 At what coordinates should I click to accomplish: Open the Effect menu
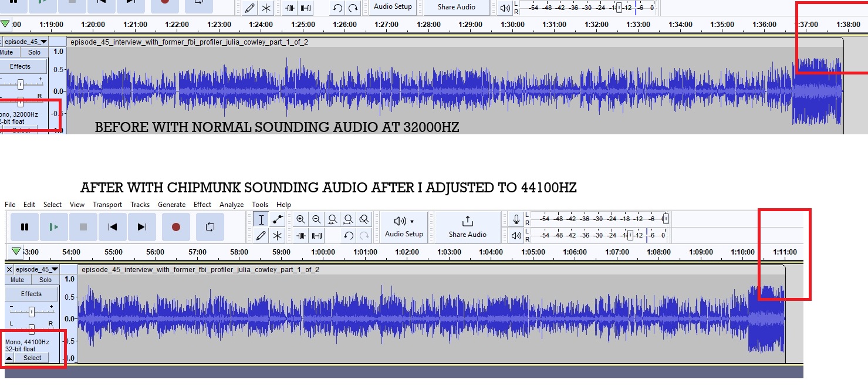(202, 205)
